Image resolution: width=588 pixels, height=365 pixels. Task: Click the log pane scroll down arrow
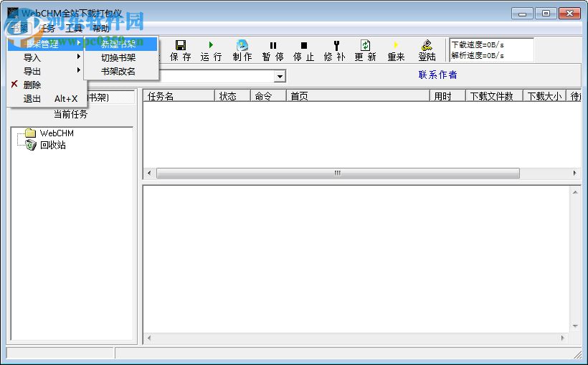(575, 326)
